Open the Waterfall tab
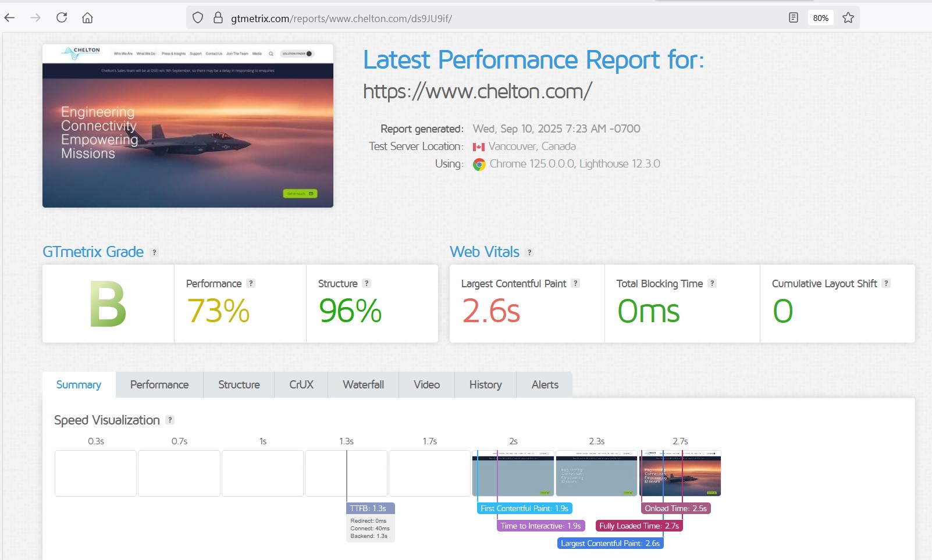 (x=364, y=385)
